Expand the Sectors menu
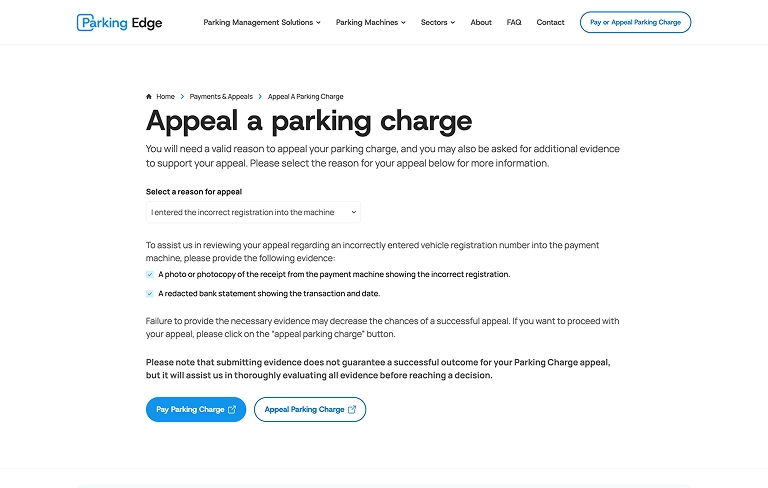 coord(438,22)
